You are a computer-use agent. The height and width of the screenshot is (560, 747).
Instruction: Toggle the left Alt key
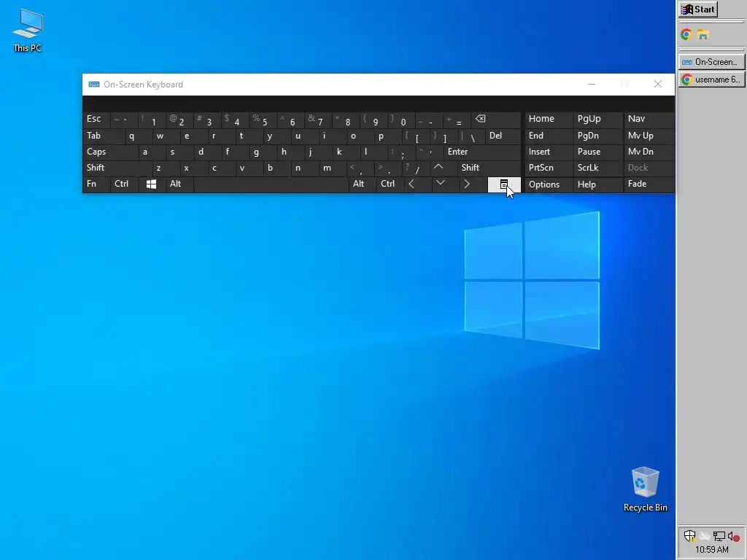click(179, 184)
